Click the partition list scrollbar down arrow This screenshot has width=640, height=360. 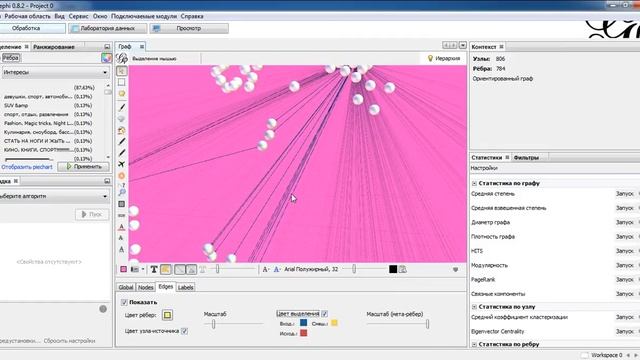pos(108,157)
